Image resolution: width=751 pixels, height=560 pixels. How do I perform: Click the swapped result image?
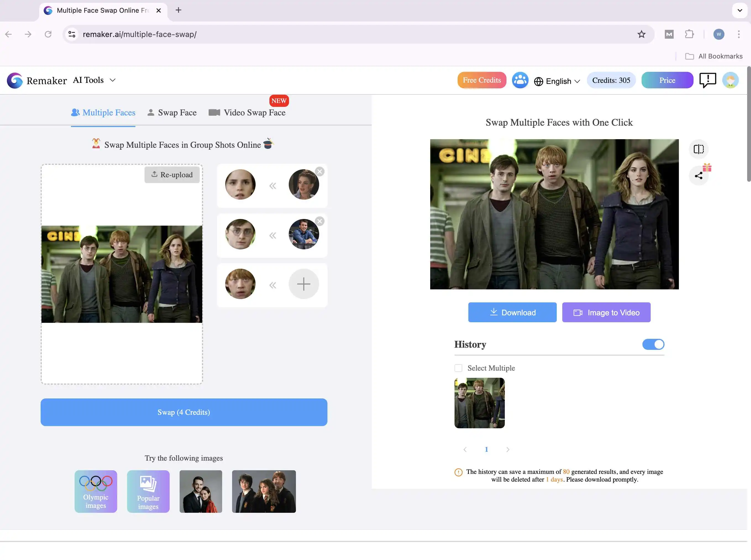[x=554, y=214]
